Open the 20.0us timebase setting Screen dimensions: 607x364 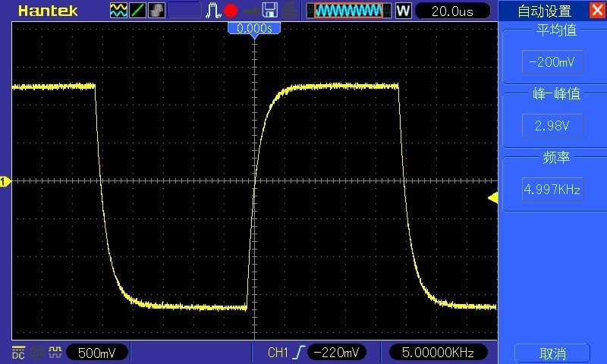coord(451,11)
